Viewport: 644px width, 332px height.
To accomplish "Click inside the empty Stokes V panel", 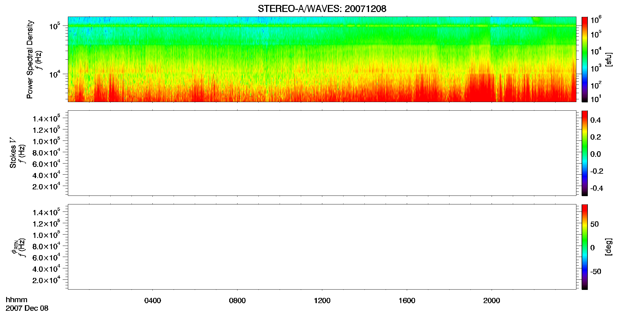I will pyautogui.click(x=322, y=153).
